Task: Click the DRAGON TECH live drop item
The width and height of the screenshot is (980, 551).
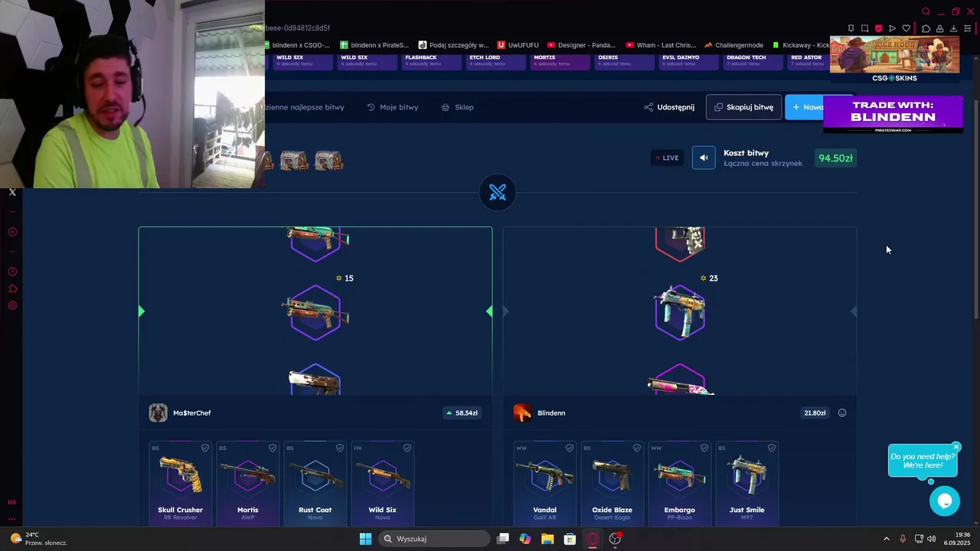Action: click(x=753, y=60)
